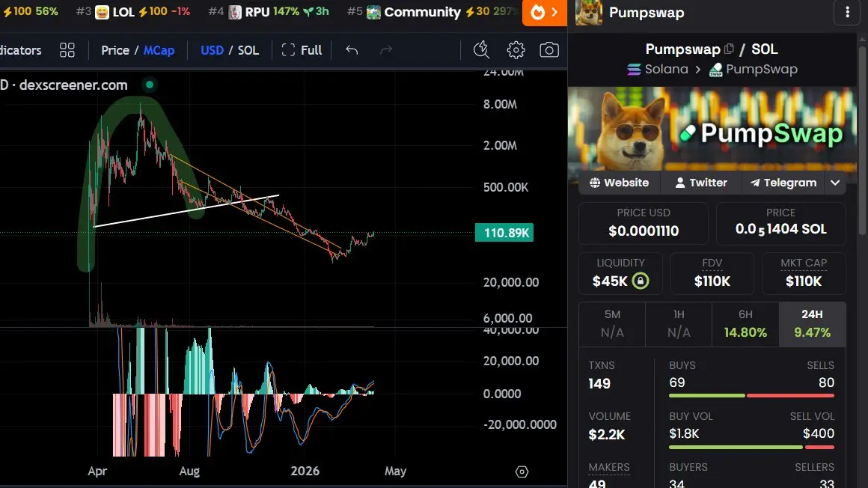868x488 pixels.
Task: Open the token Telegram link
Action: tap(783, 183)
